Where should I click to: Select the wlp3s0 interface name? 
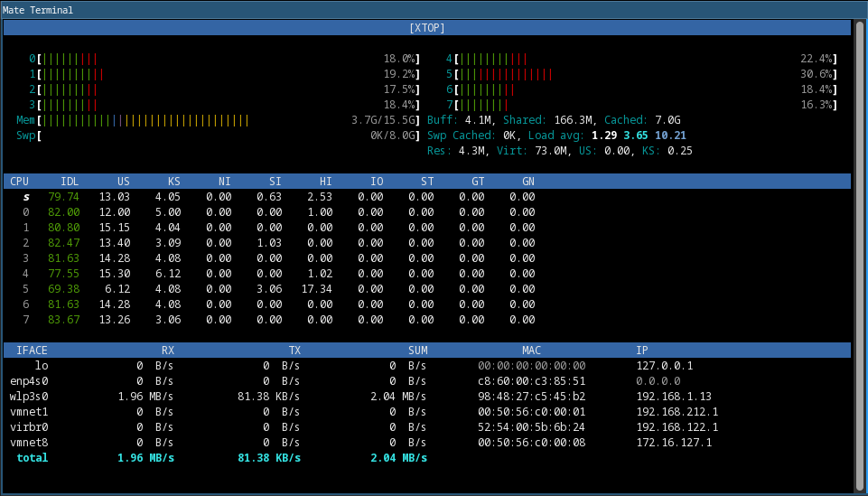[x=29, y=397]
